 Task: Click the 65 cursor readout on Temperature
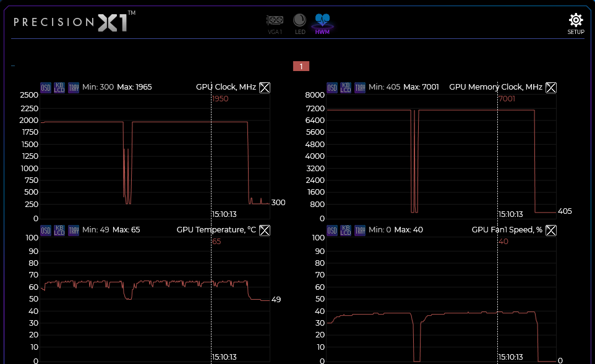(x=216, y=242)
